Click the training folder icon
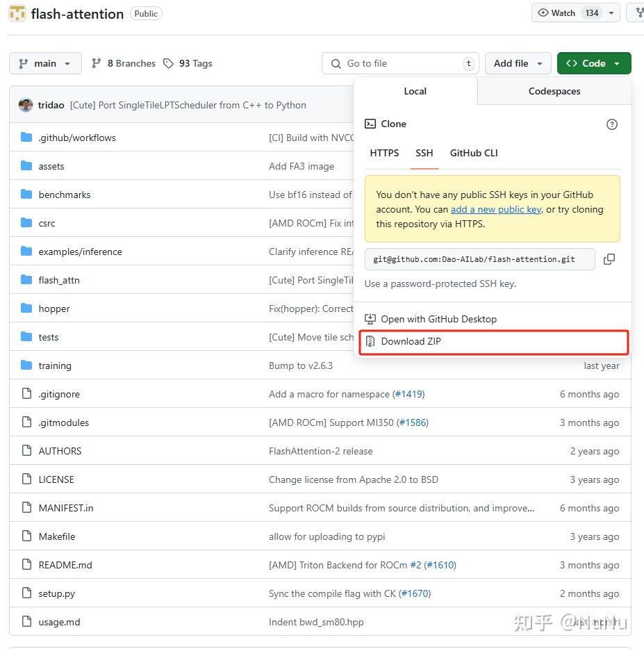 [26, 365]
